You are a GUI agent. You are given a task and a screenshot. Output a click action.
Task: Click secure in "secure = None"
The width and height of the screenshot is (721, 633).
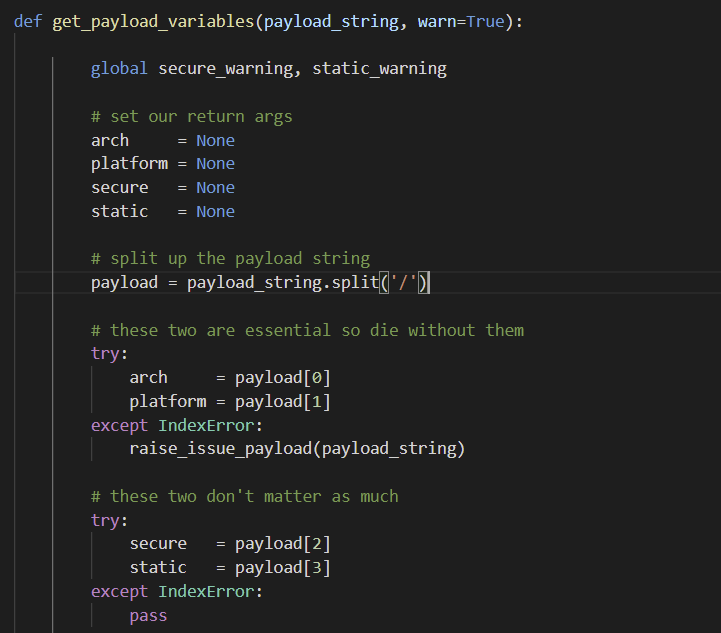click(120, 188)
